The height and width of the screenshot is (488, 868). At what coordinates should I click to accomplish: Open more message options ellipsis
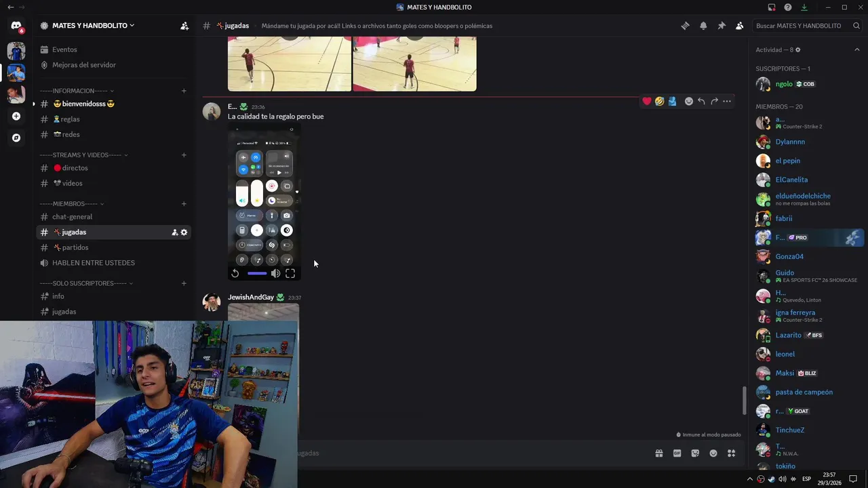727,101
